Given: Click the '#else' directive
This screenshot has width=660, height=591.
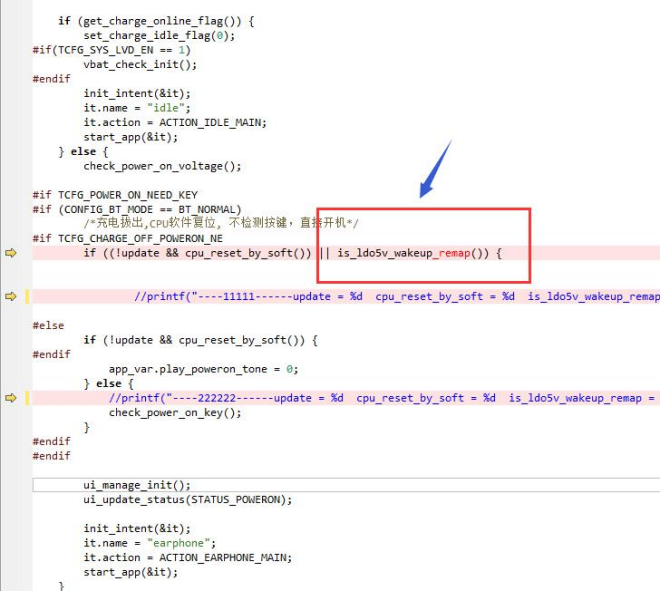Looking at the screenshot, I should coord(48,325).
